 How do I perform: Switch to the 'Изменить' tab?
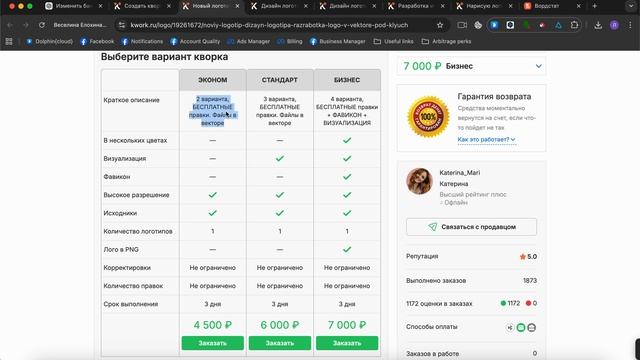[74, 6]
